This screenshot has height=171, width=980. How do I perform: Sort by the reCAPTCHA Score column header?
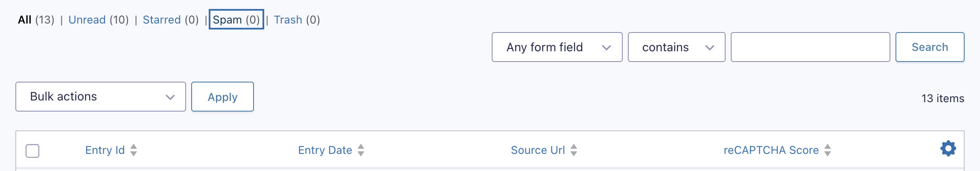[x=771, y=150]
